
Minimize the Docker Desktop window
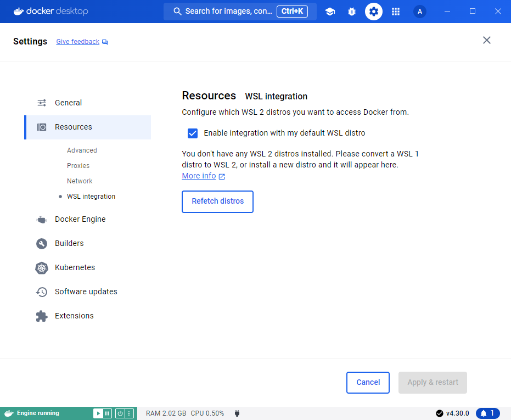click(x=447, y=12)
